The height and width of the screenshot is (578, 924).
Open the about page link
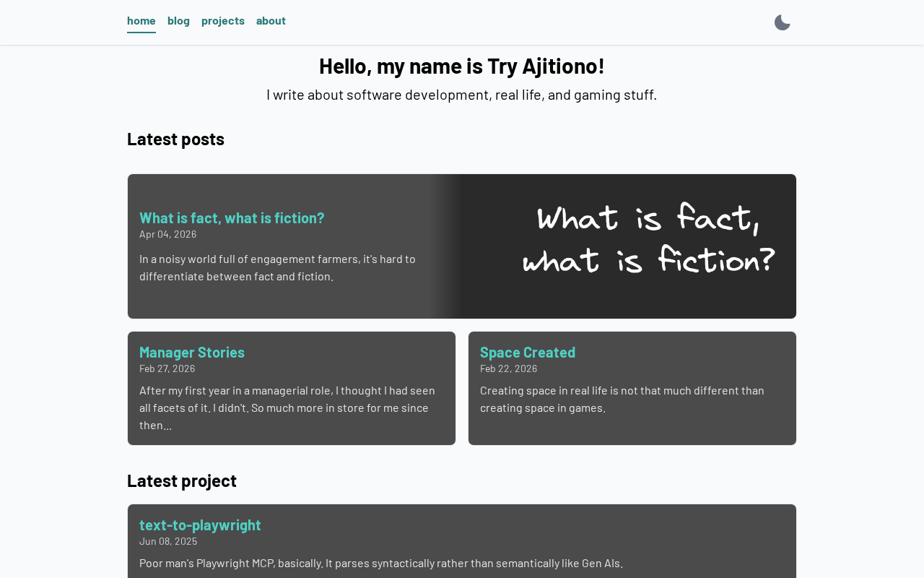(x=271, y=21)
